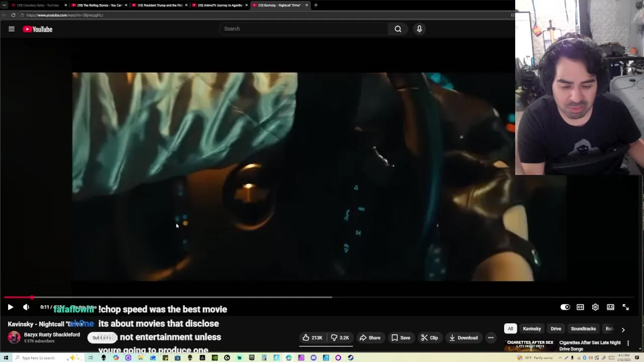This screenshot has height=362, width=644.
Task: Reload the page
Action: [x=13, y=15]
